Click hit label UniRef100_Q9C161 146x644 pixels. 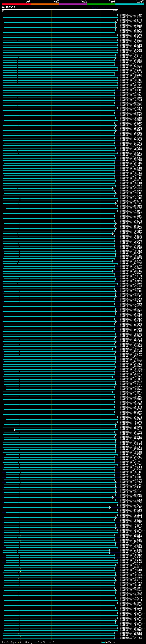pyautogui.click(x=131, y=60)
